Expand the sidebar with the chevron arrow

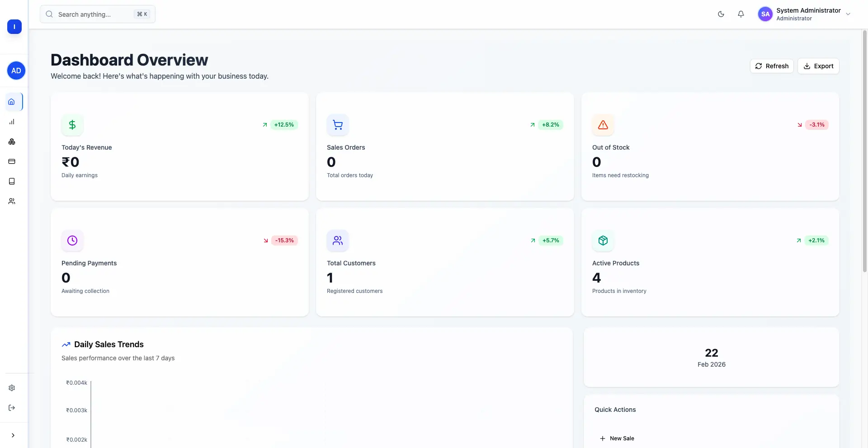click(13, 435)
